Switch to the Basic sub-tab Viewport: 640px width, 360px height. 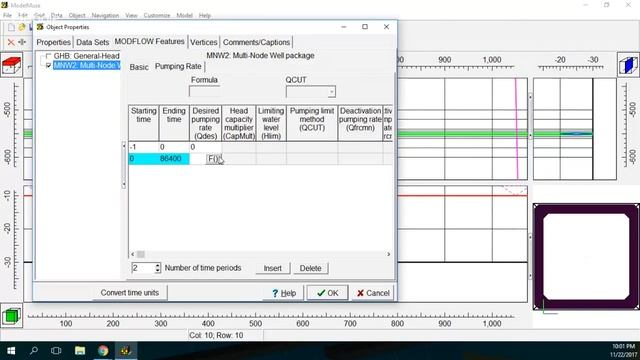139,67
